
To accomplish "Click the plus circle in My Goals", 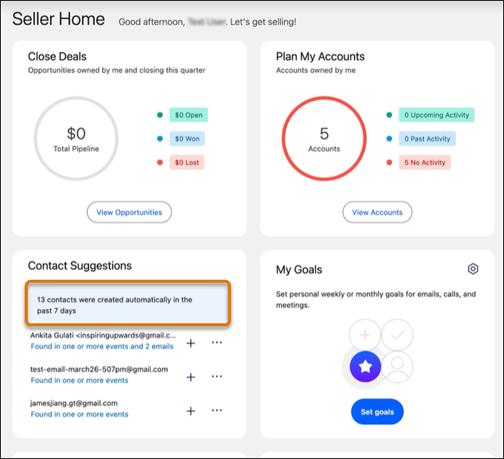I will point(365,334).
